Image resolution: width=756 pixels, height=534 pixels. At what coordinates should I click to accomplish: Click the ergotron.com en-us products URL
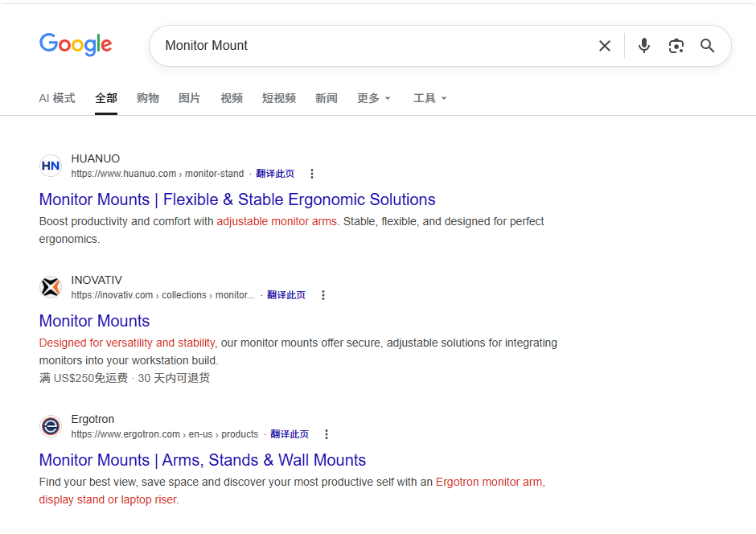(x=165, y=434)
